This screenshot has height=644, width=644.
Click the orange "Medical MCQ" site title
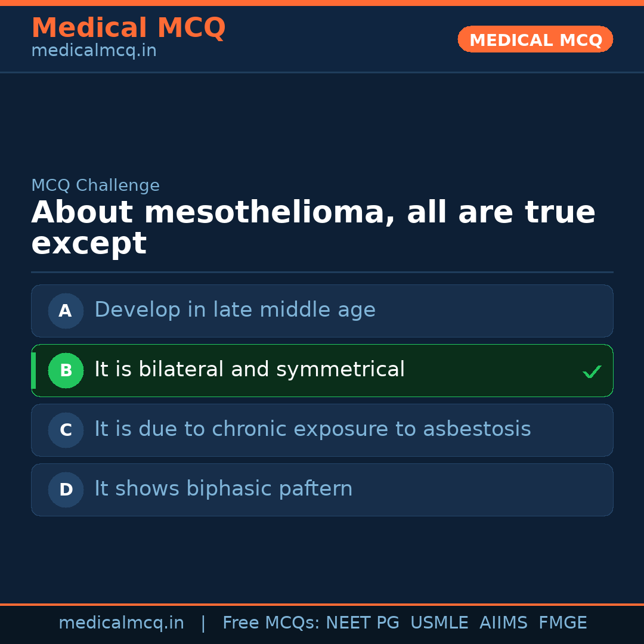tap(128, 28)
